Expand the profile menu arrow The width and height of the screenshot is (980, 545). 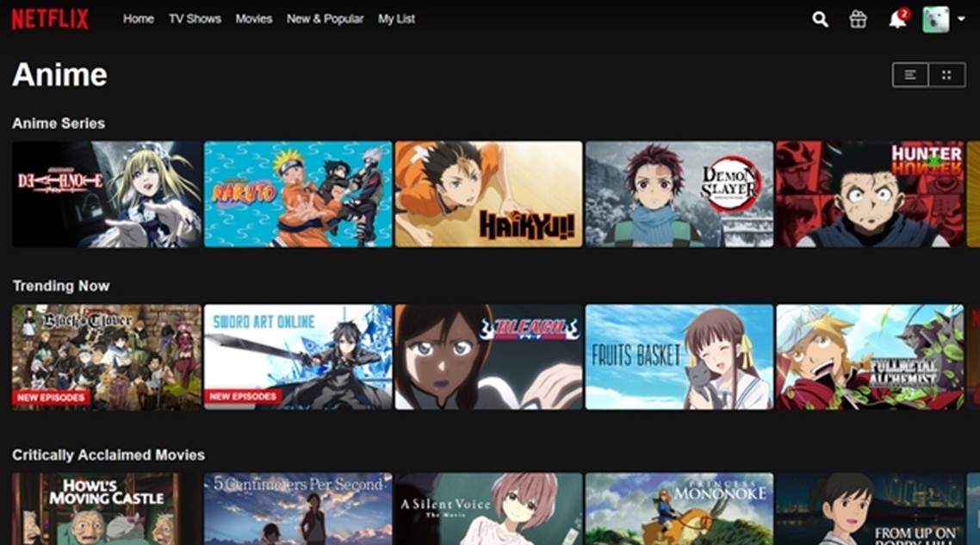point(961,20)
